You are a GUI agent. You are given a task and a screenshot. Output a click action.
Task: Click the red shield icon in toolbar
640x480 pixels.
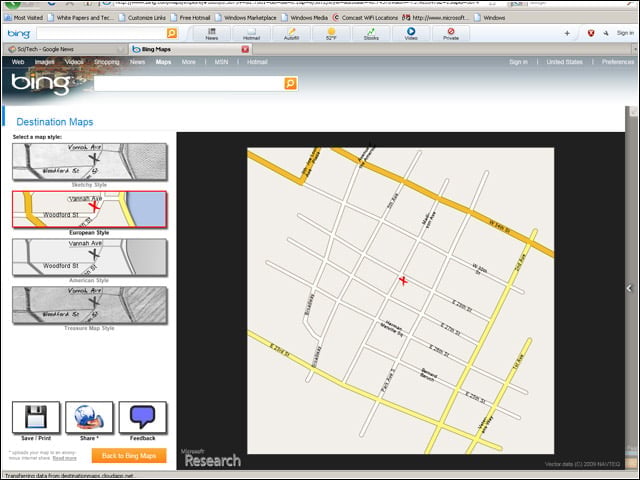(591, 33)
